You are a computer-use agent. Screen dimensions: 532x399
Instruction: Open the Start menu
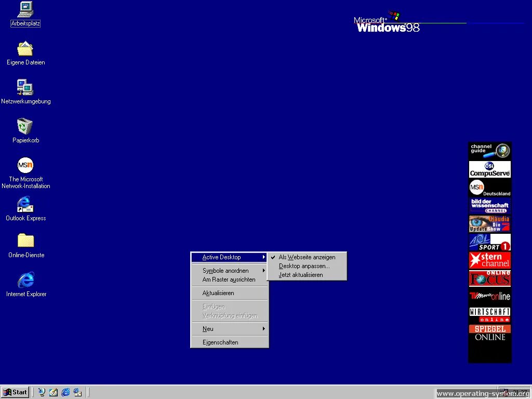click(15, 392)
